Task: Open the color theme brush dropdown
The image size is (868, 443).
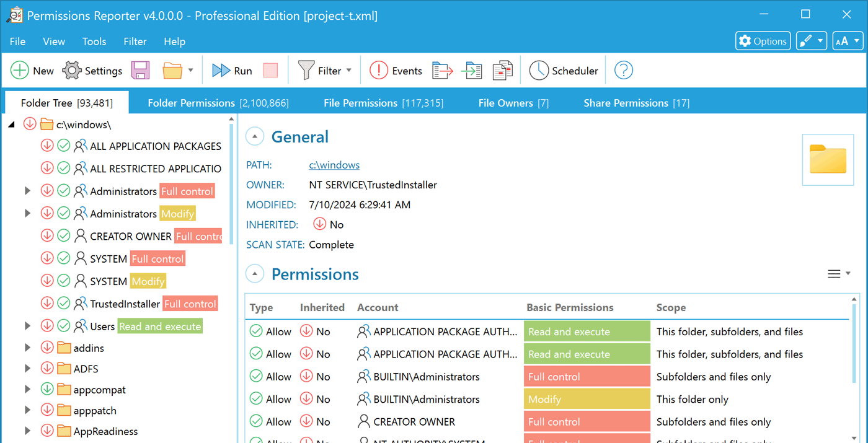Action: (811, 41)
